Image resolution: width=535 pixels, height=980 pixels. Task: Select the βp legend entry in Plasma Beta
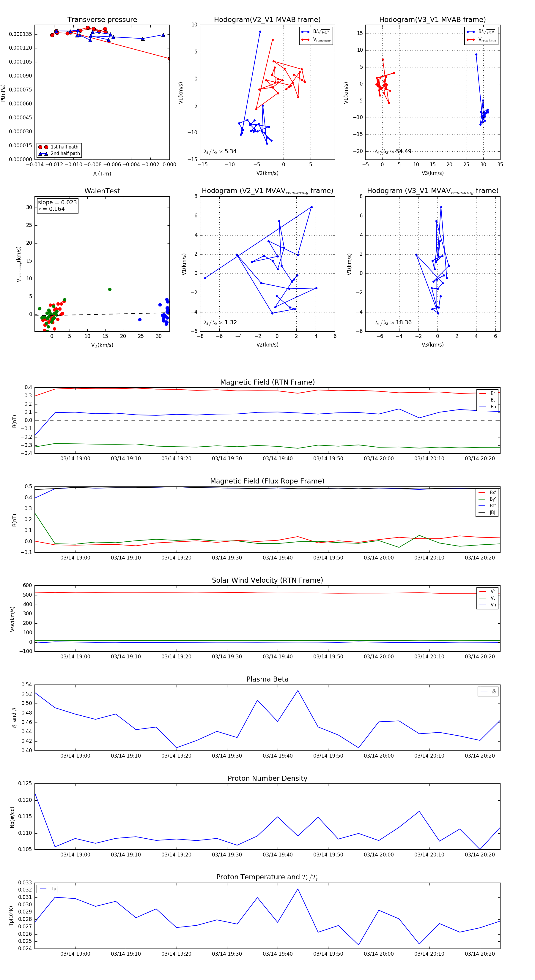pos(488,691)
